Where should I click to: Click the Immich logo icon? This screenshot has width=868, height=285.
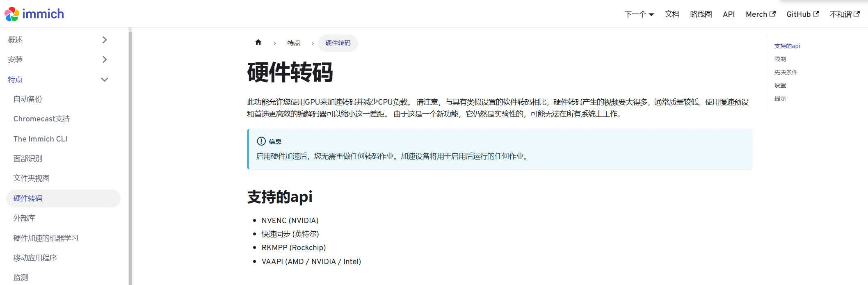click(x=12, y=14)
